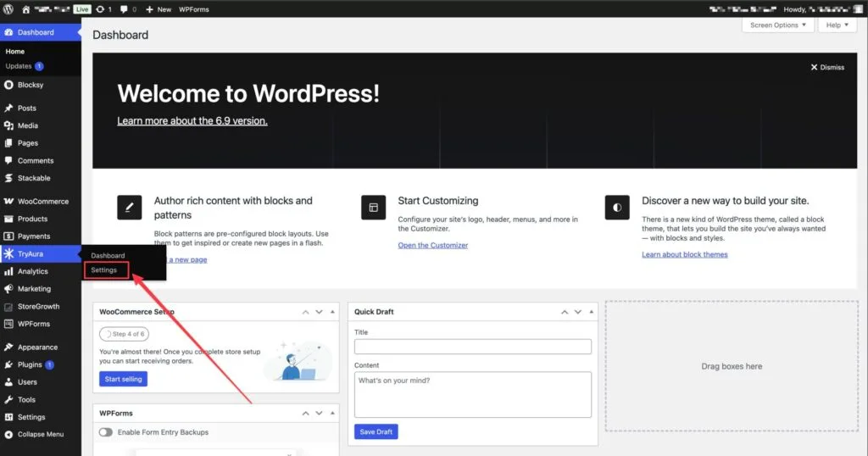Open Settings in the TryAura submenu

point(104,270)
